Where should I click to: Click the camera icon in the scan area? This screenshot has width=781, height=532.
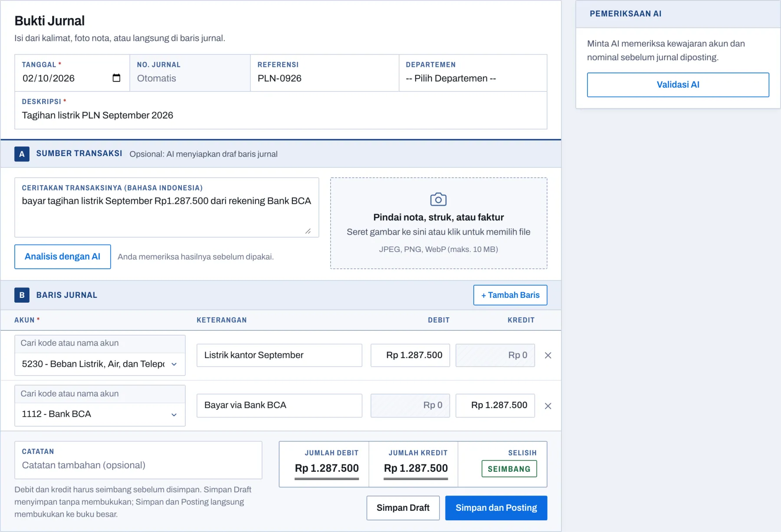pos(438,199)
